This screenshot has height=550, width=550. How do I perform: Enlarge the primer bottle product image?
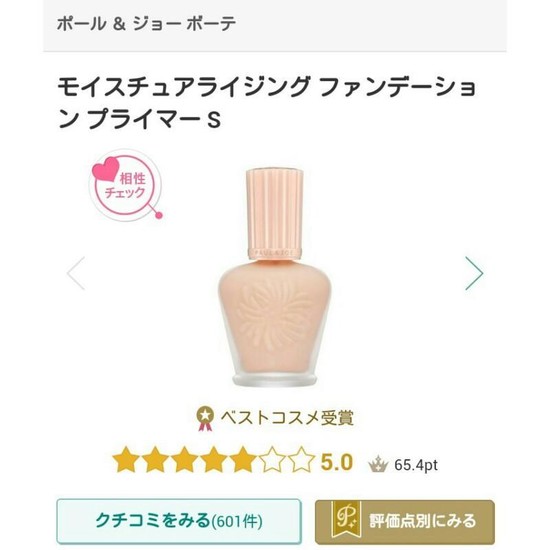coord(274,277)
